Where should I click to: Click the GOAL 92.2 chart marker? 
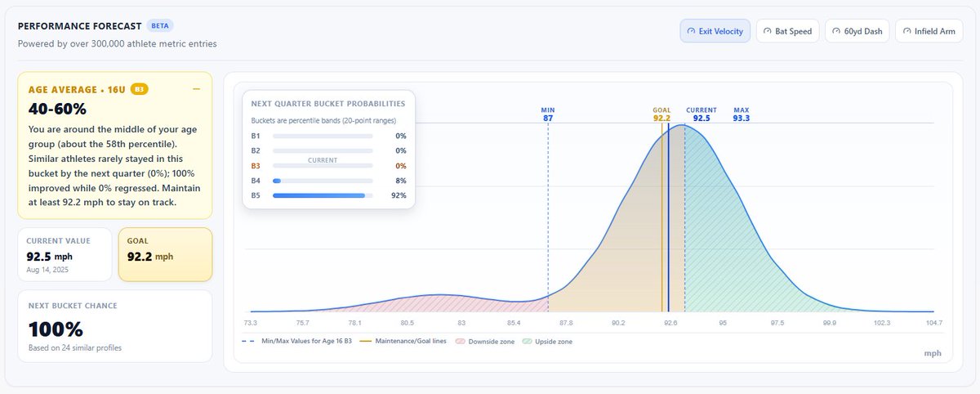(661, 114)
